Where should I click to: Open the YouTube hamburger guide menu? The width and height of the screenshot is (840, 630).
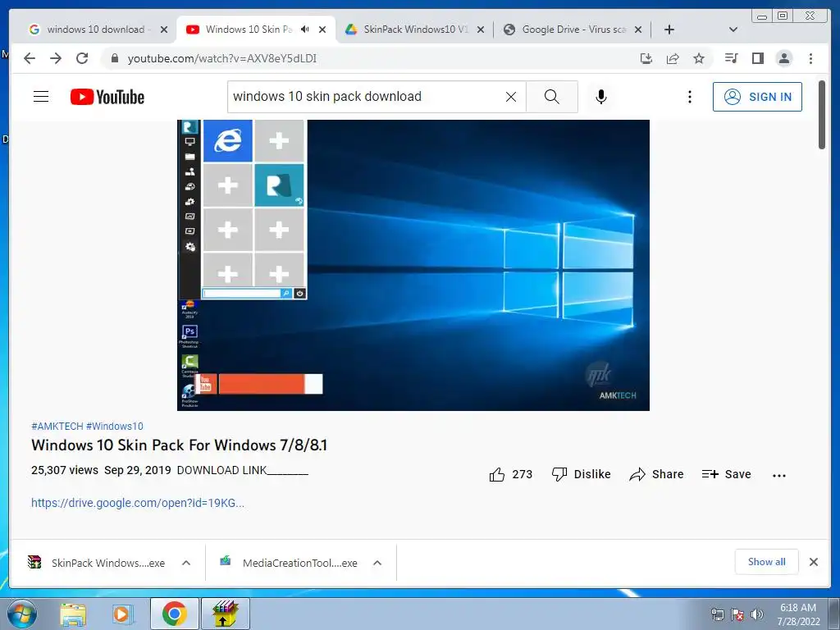click(x=41, y=97)
